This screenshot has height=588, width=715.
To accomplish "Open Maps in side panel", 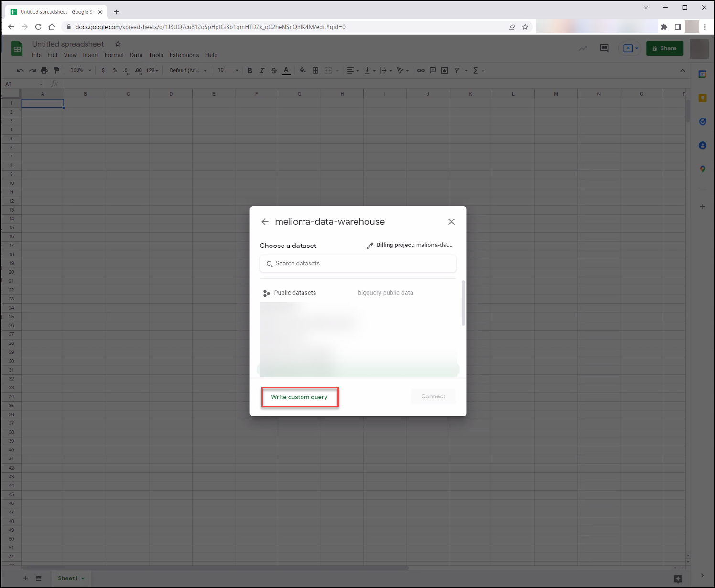I will [703, 169].
